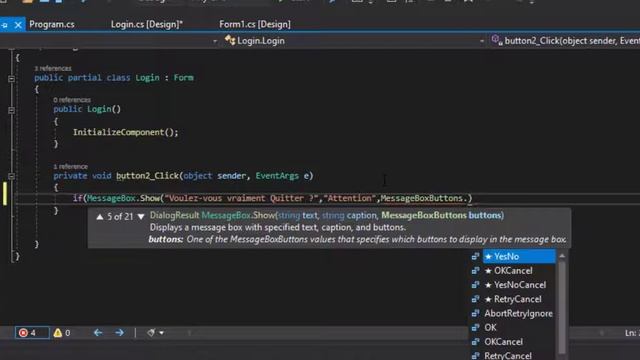Collapse the Login class outlining box
The height and width of the screenshot is (360, 640).
click(11, 78)
